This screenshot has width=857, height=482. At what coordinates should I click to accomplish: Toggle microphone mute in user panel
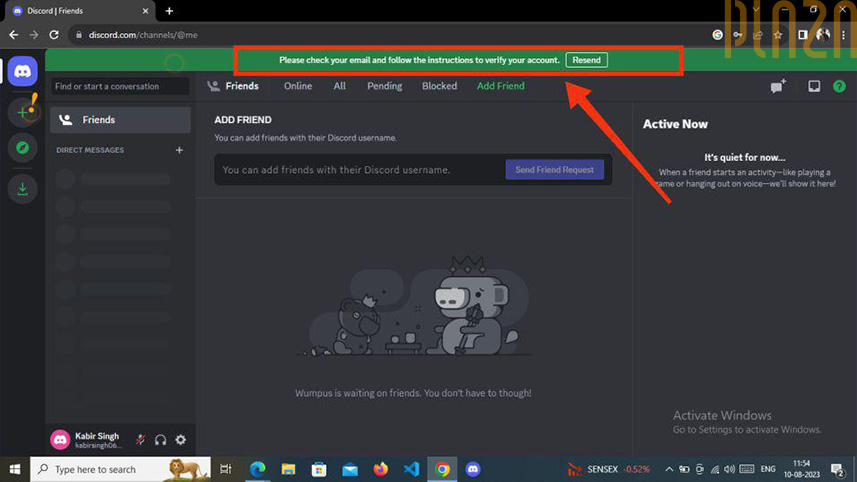coord(140,439)
